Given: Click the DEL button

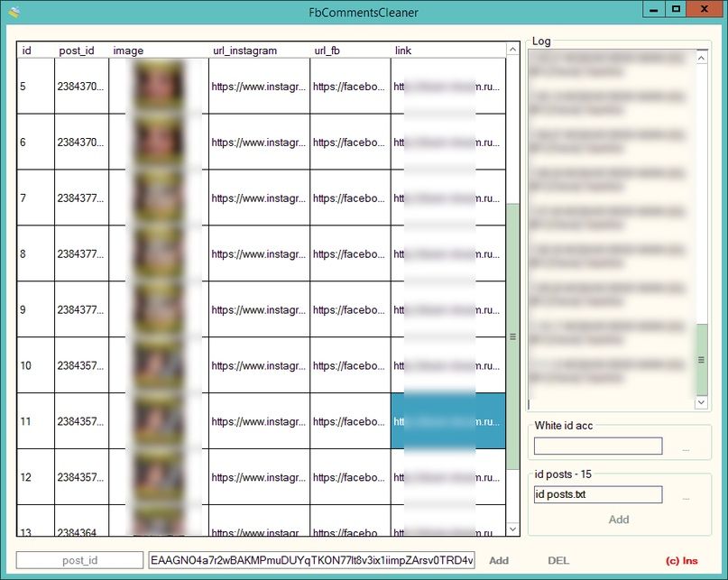Looking at the screenshot, I should 558,560.
